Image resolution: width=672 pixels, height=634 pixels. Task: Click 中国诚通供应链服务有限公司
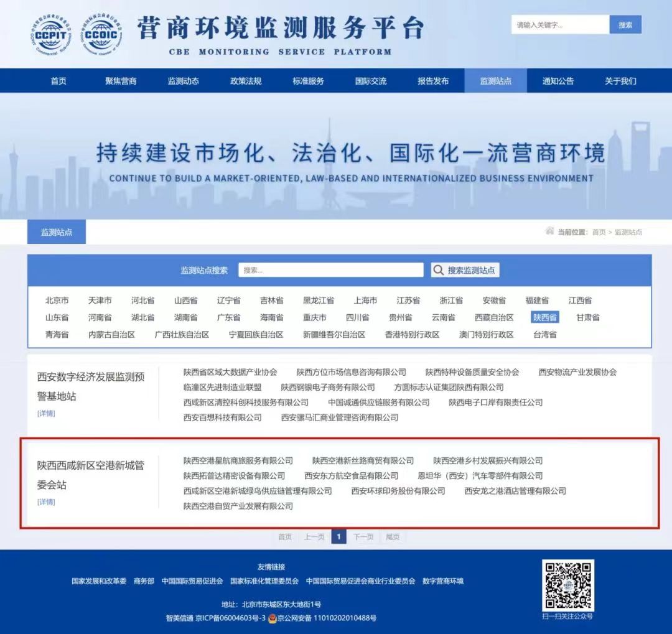379,403
